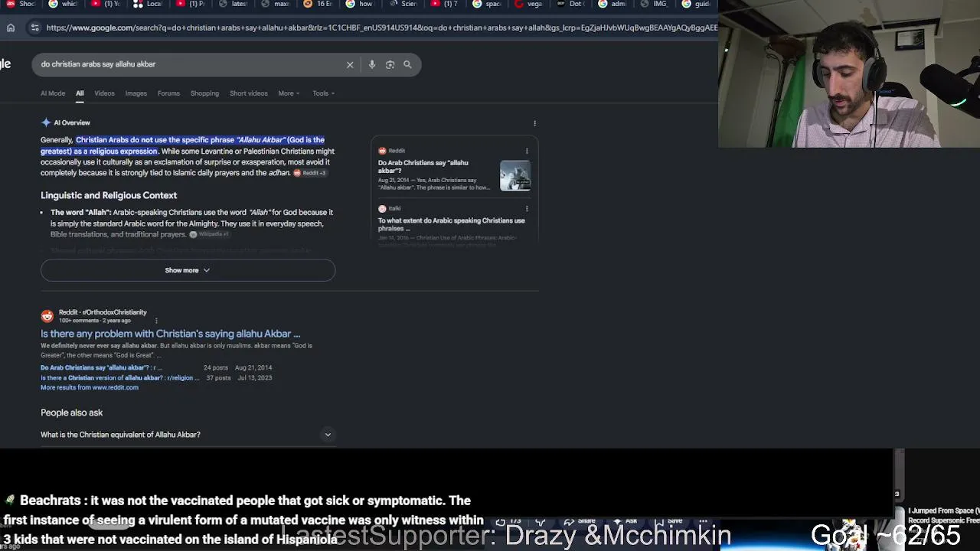Click the browser address bar URL

point(381,28)
